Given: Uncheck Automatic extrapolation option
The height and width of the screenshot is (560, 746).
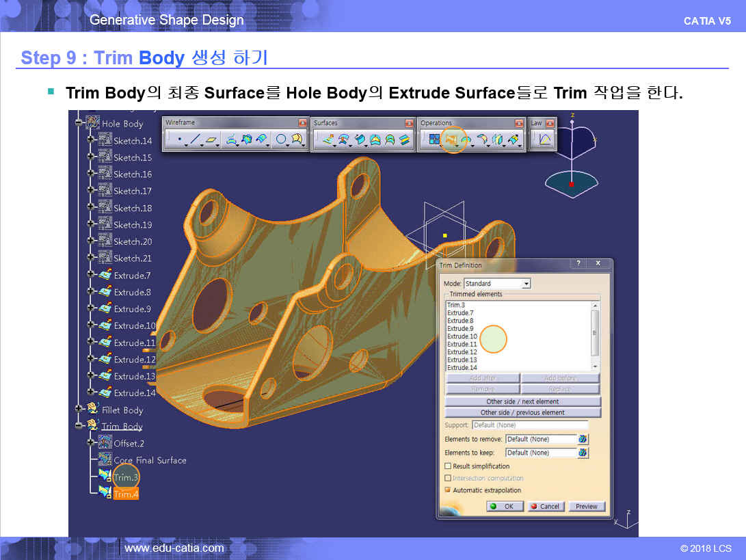Looking at the screenshot, I should tap(449, 490).
